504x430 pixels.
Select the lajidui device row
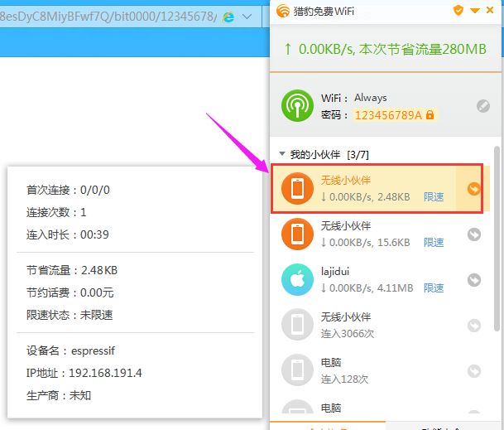click(x=380, y=280)
